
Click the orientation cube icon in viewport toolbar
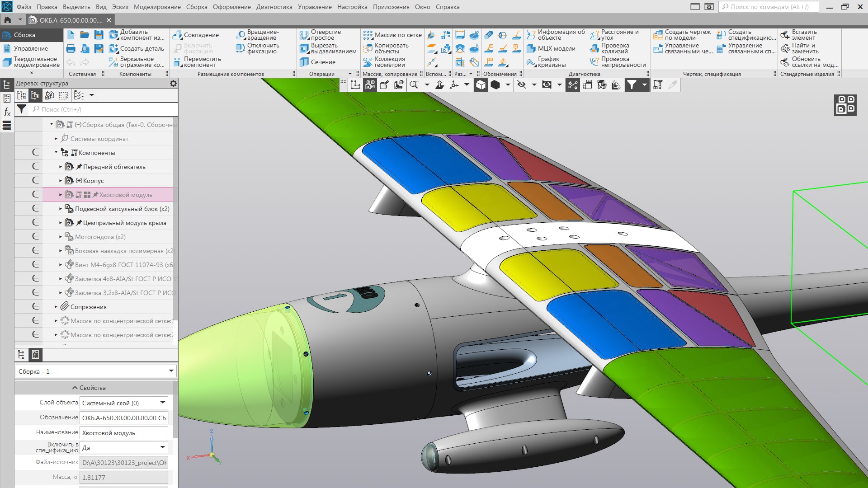click(481, 84)
